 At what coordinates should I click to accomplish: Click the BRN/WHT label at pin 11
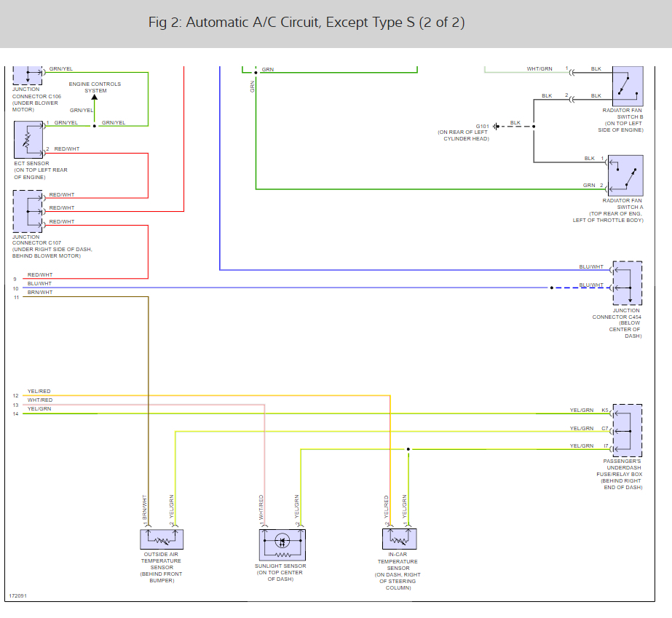pyautogui.click(x=40, y=293)
